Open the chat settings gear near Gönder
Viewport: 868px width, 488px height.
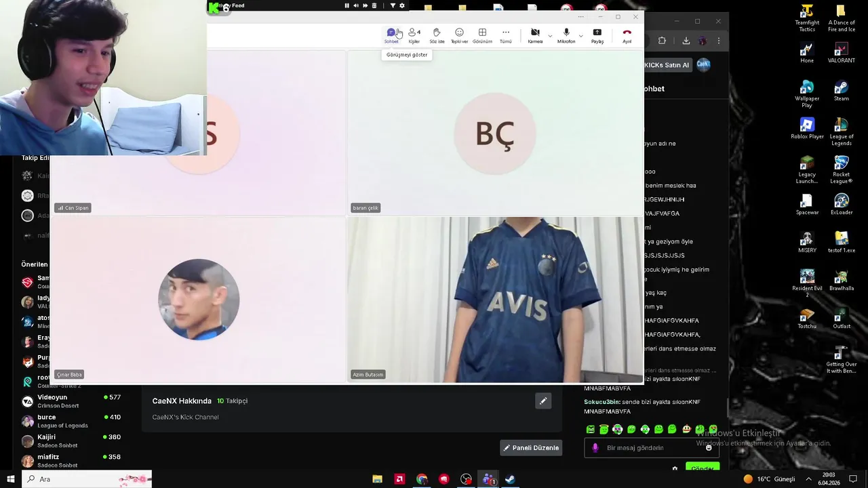click(x=675, y=468)
